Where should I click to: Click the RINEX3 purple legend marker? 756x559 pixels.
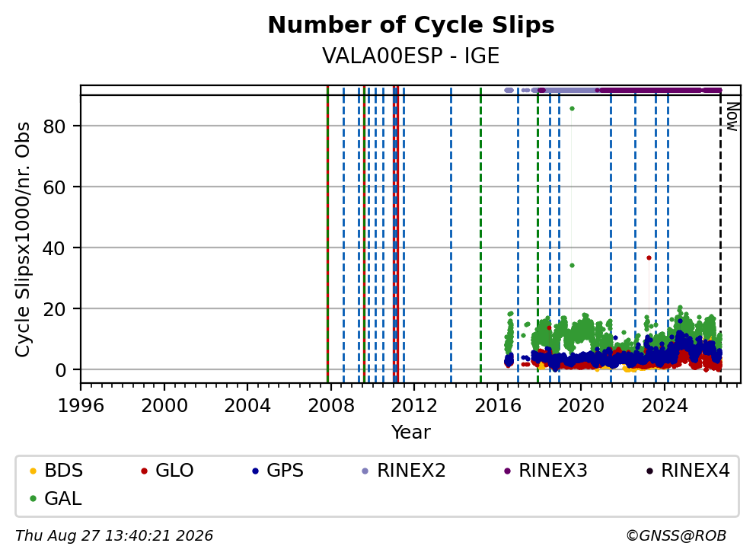pyautogui.click(x=507, y=471)
